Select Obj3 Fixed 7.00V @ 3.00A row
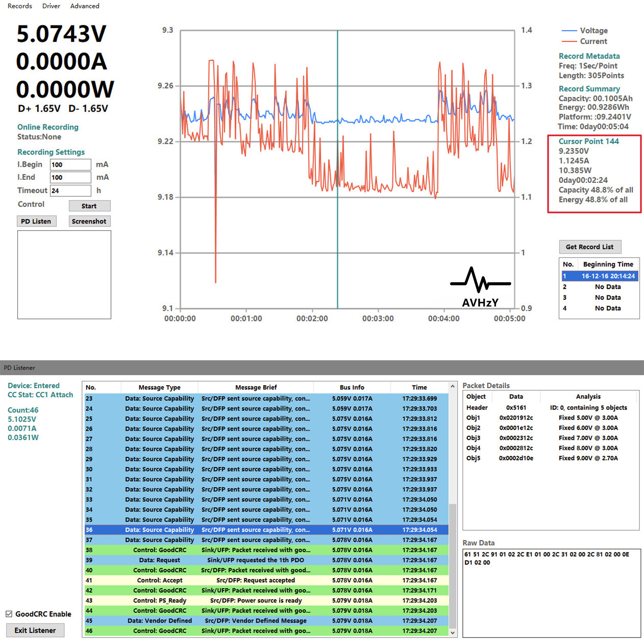This screenshot has width=644, height=644. pyautogui.click(x=550, y=438)
